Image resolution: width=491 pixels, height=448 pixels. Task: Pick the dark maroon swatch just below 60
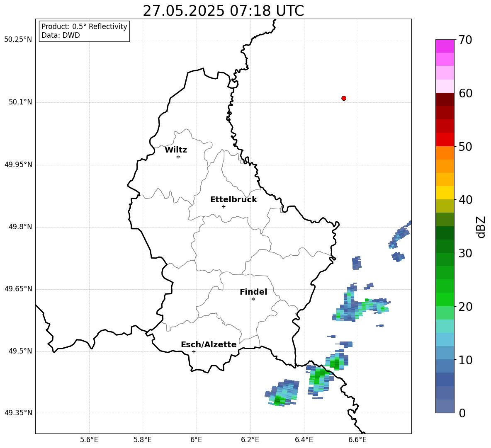point(445,99)
